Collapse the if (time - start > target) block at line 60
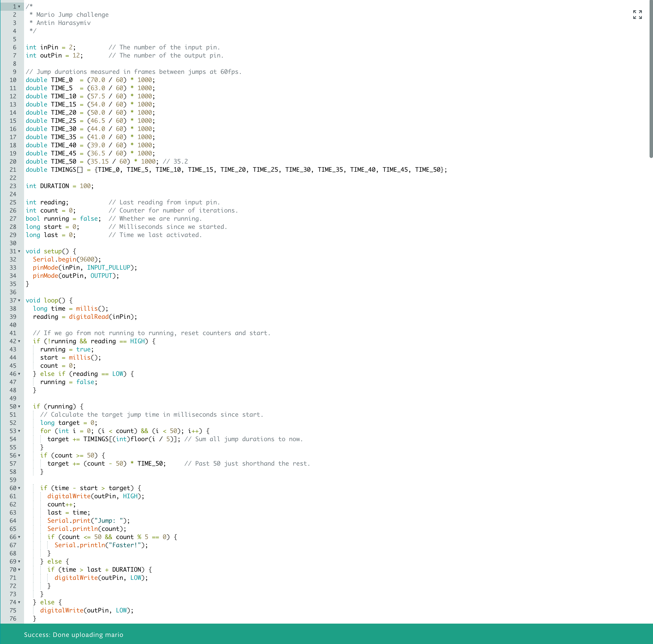The width and height of the screenshot is (653, 644). 19,488
